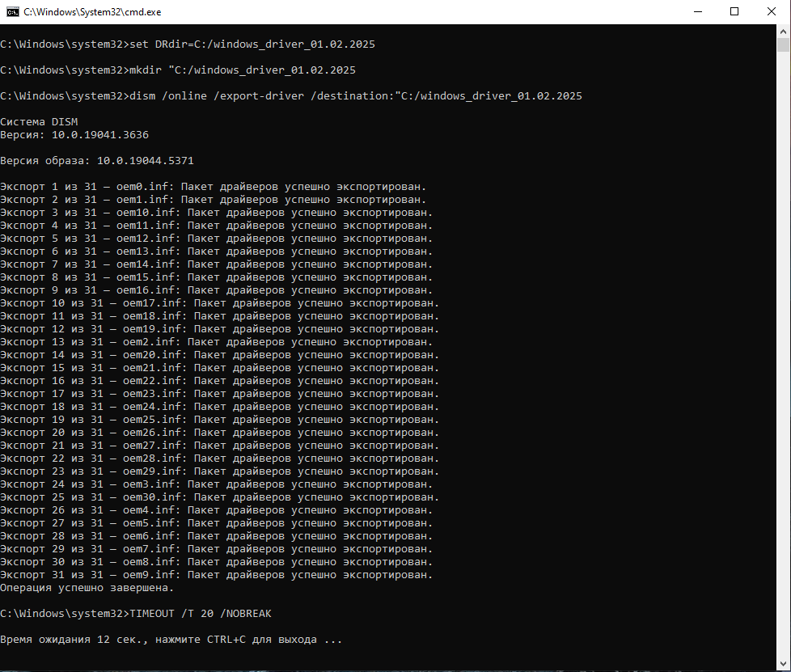This screenshot has width=791, height=672.
Task: Click the export line for oem7.inf
Action: point(217,549)
